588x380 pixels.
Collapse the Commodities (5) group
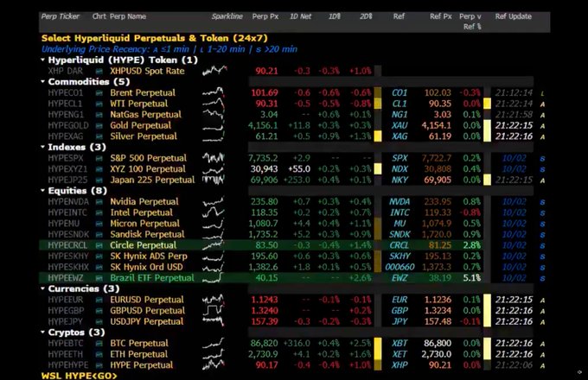pyautogui.click(x=42, y=82)
